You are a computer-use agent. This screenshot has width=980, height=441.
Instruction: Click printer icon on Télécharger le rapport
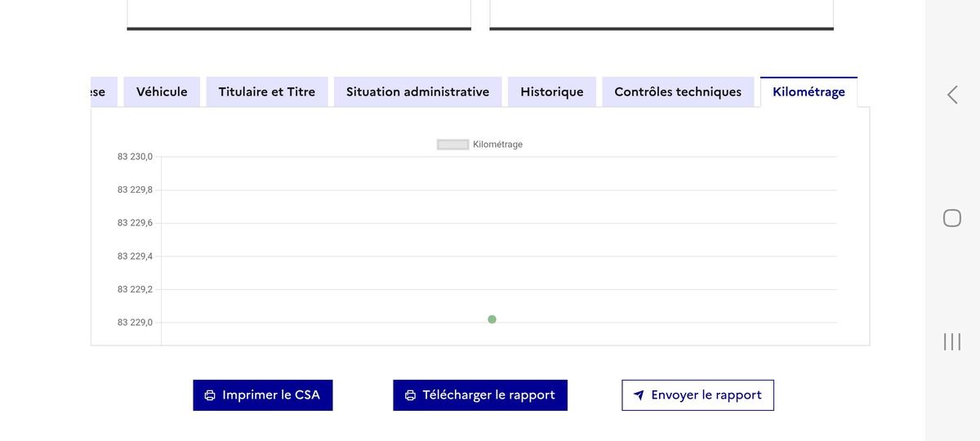pos(410,395)
